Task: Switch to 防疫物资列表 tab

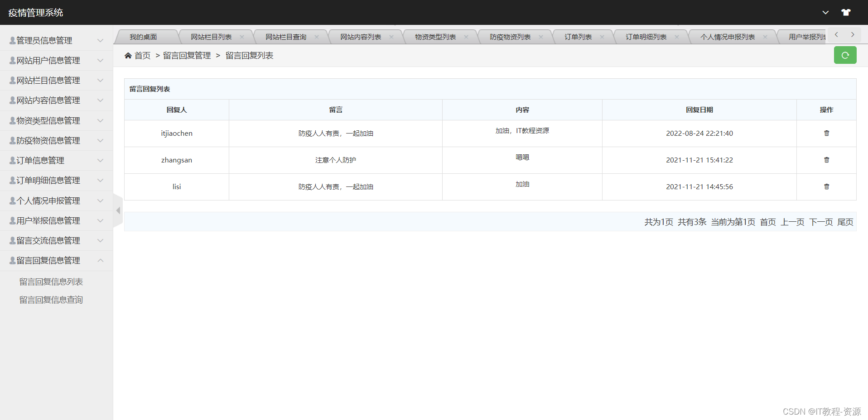Action: pos(510,37)
